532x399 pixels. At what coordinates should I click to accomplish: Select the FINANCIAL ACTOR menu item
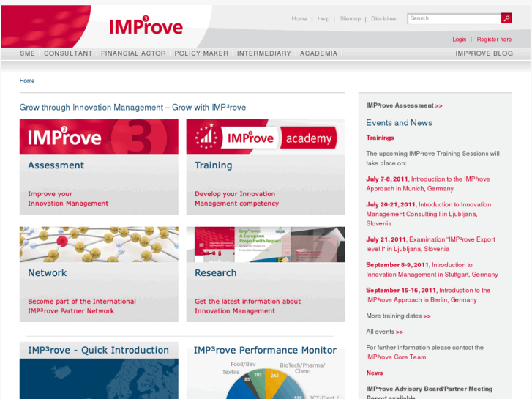pos(133,53)
